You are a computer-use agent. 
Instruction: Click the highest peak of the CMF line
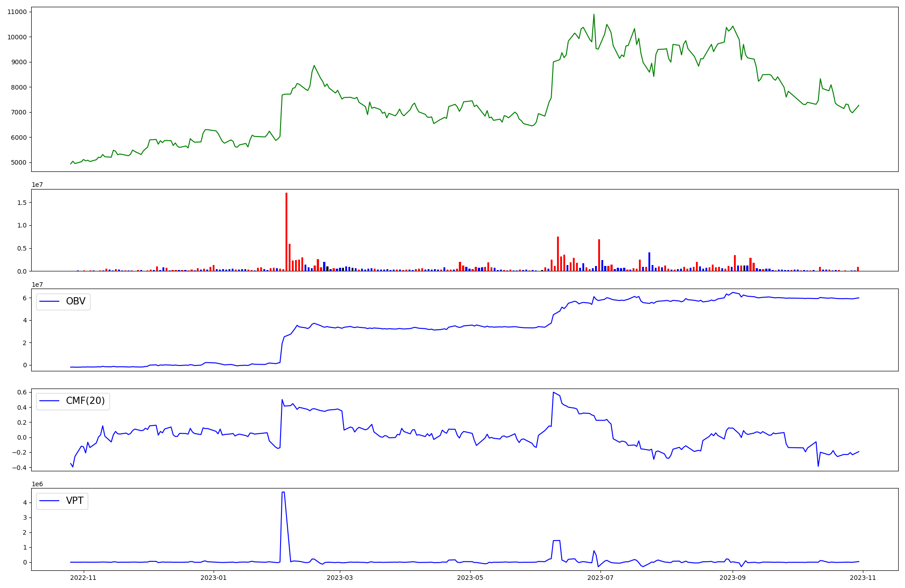click(553, 393)
